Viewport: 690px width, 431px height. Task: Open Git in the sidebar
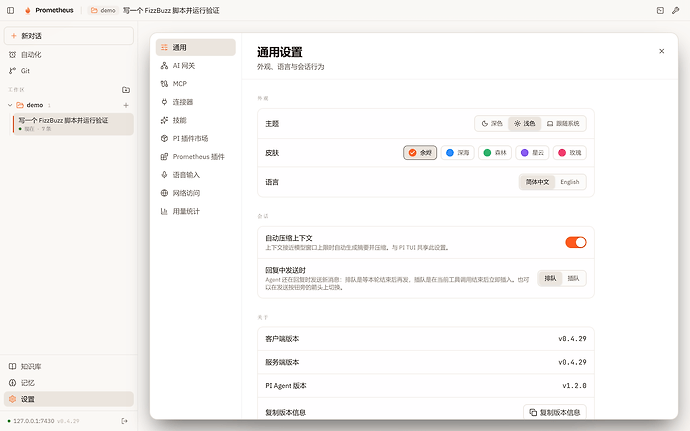tap(69, 70)
